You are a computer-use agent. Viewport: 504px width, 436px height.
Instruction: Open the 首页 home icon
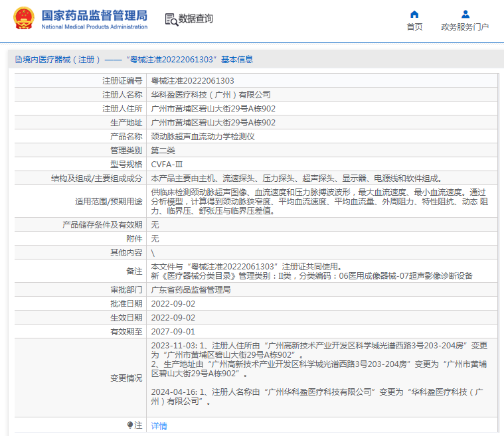414,15
